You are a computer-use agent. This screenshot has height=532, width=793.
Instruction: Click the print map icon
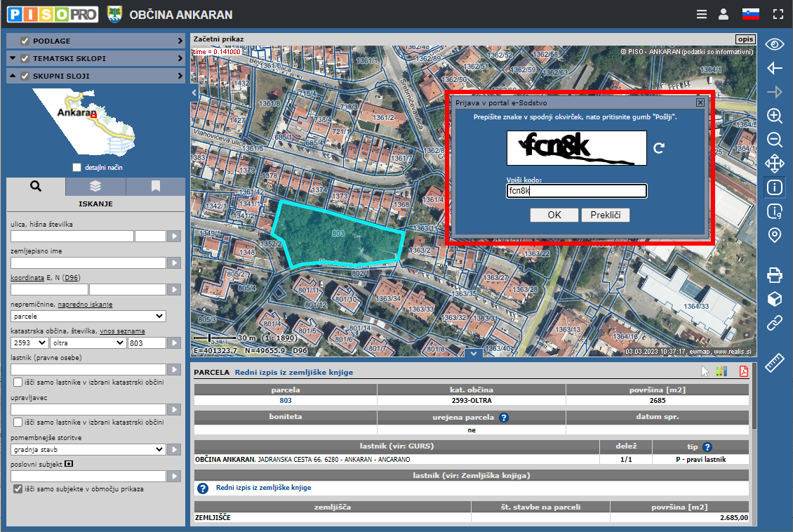tap(775, 274)
